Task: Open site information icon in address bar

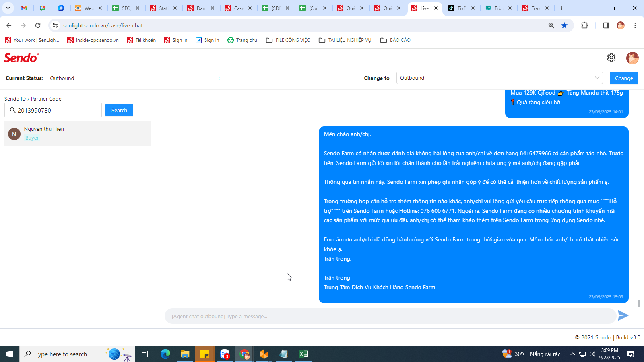Action: [55, 25]
